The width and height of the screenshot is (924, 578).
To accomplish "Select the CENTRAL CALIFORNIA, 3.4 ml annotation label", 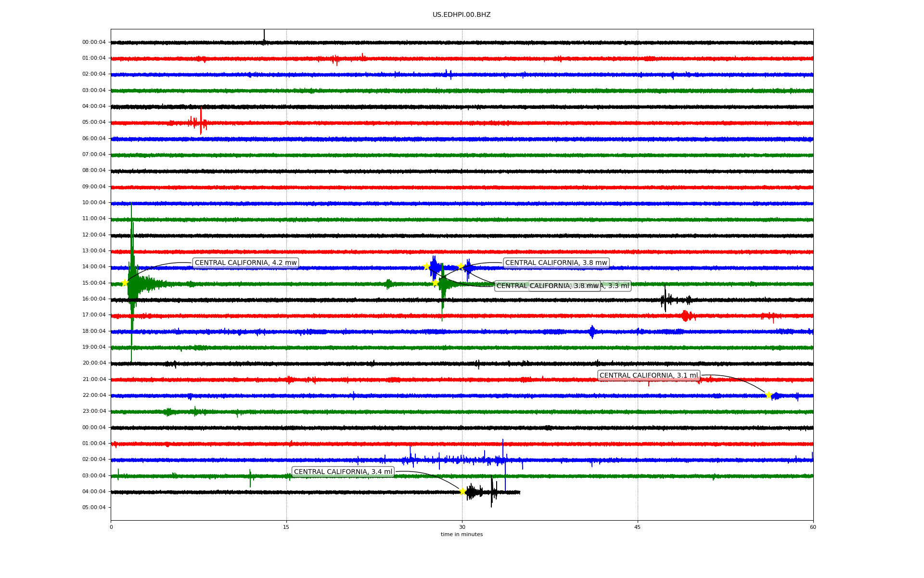I will (x=343, y=472).
